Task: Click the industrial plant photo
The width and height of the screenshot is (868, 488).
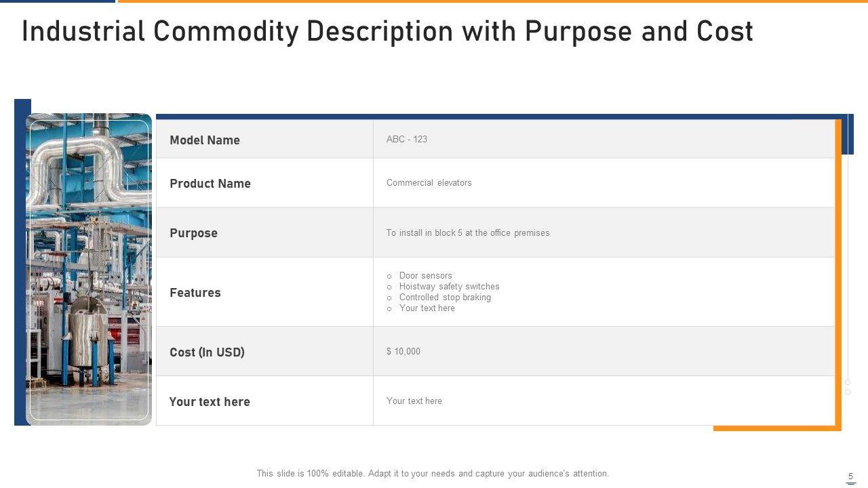Action: (89, 269)
